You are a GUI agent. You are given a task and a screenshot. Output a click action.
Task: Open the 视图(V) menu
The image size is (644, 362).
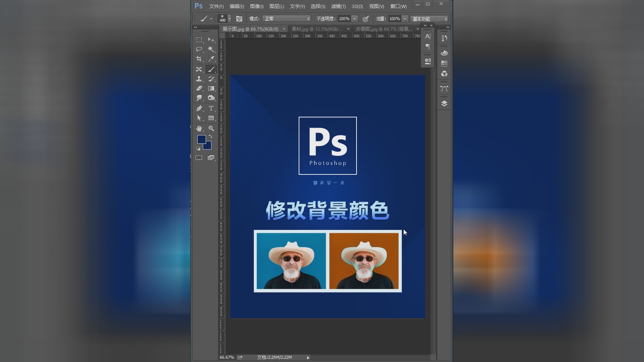[x=377, y=6]
